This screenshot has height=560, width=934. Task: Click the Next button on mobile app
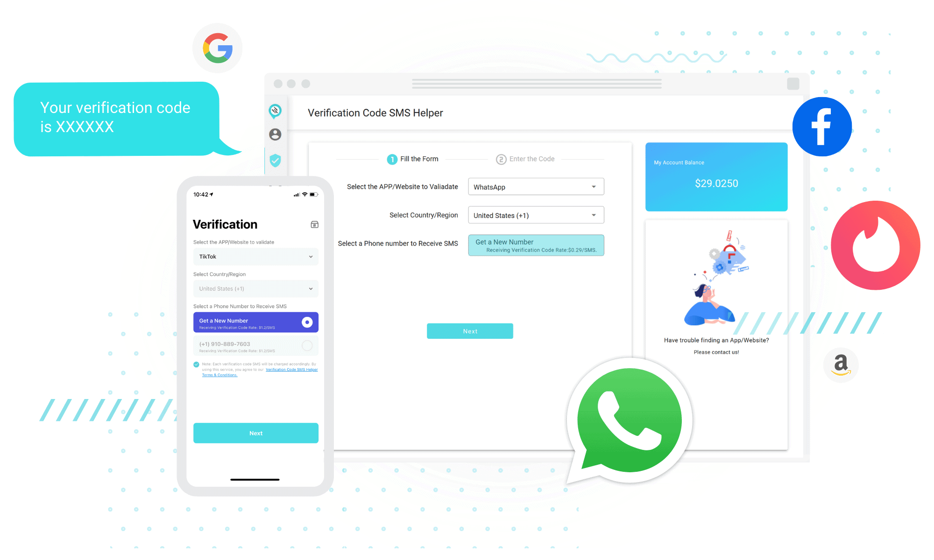pyautogui.click(x=256, y=433)
